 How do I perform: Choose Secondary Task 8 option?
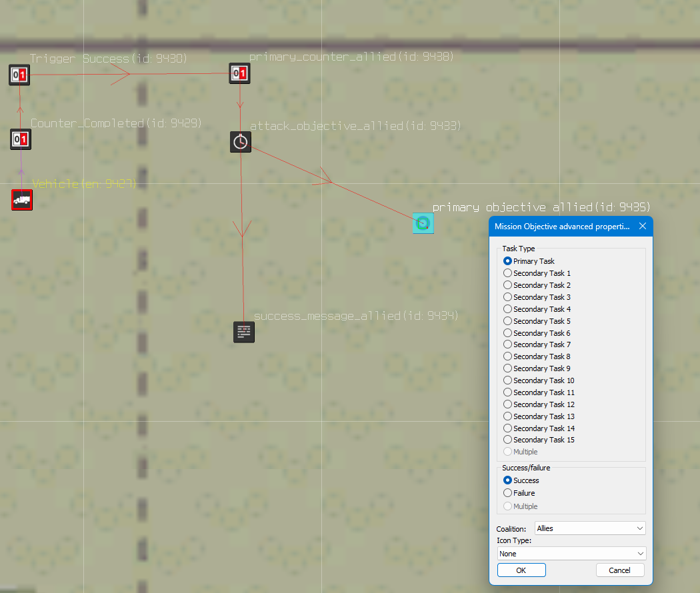coord(508,356)
